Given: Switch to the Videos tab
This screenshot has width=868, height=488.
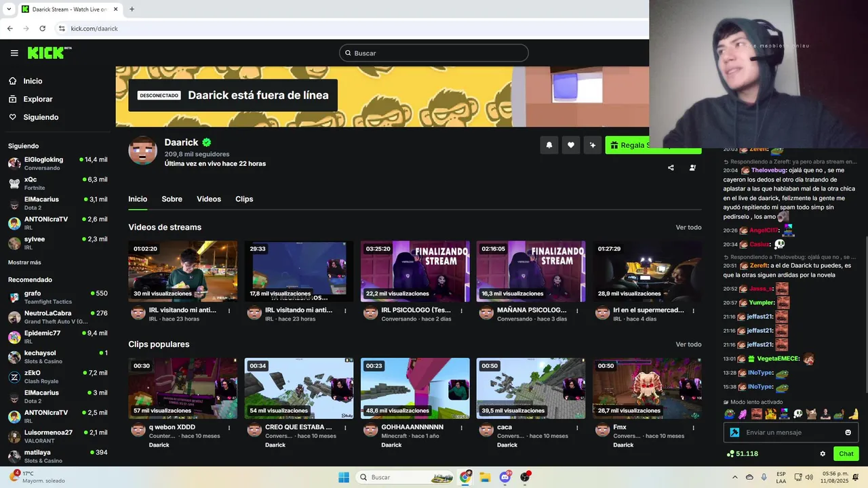Looking at the screenshot, I should tap(209, 199).
